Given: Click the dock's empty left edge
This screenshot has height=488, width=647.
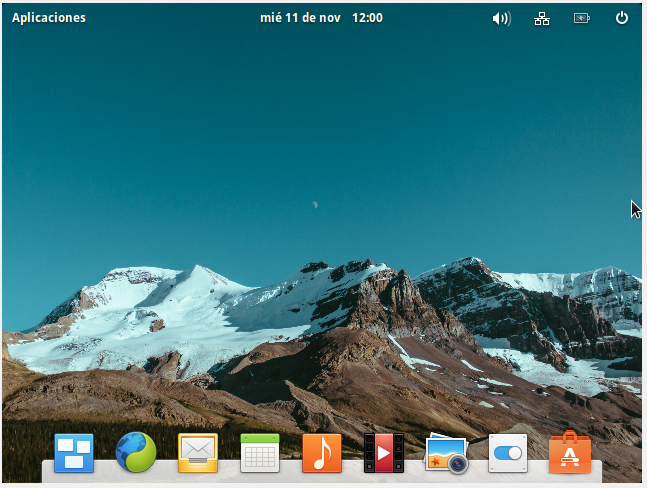Looking at the screenshot, I should [46, 469].
